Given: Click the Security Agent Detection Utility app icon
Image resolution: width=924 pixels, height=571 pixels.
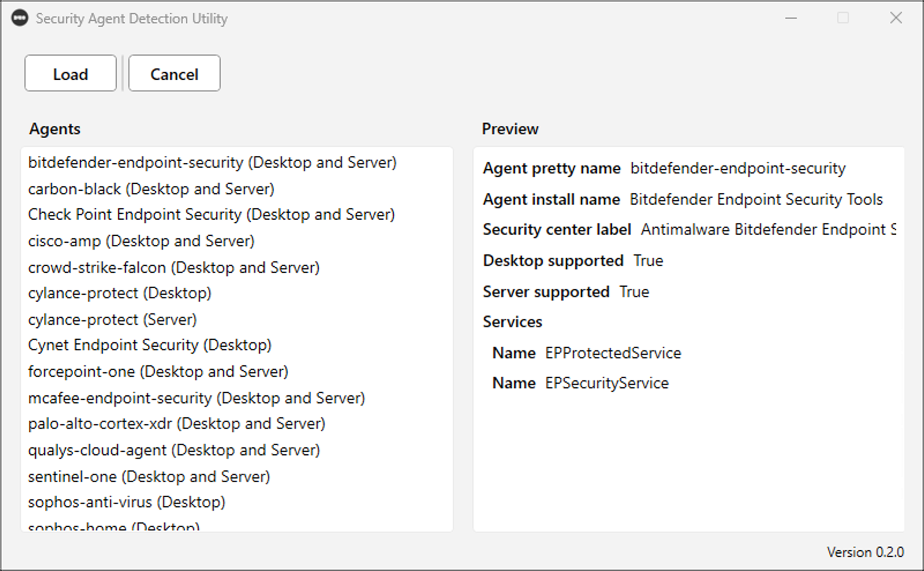Looking at the screenshot, I should pos(20,18).
